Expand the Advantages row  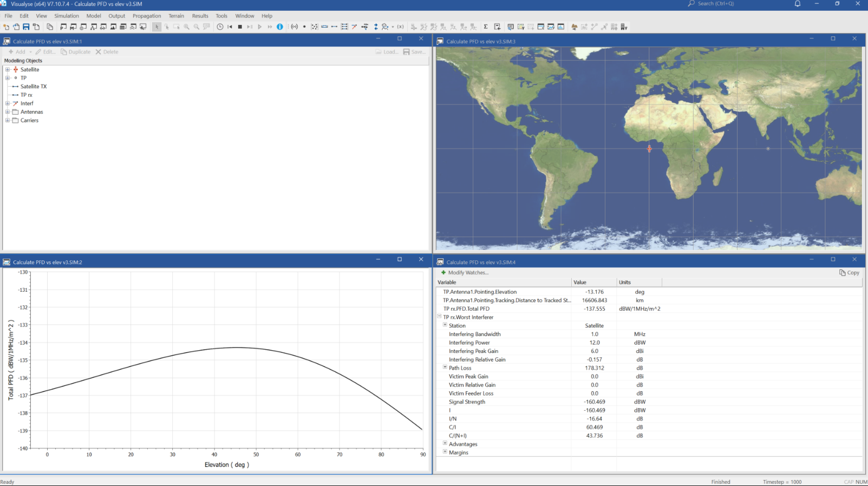click(x=445, y=444)
